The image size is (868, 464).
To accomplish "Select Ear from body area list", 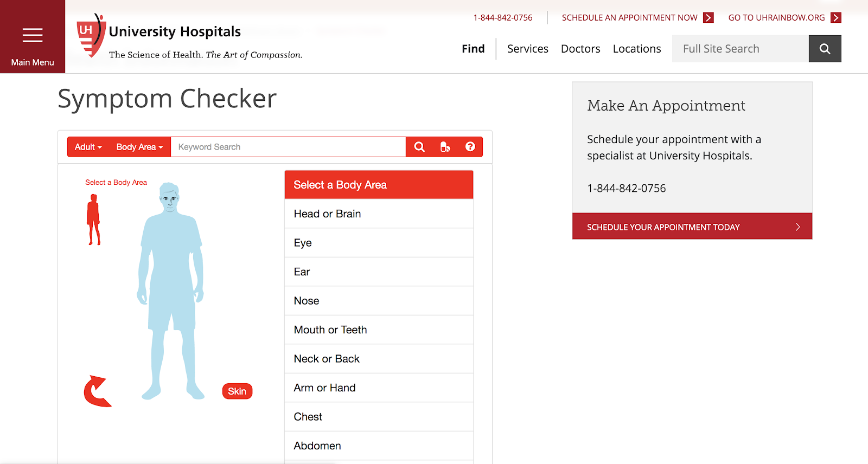I will coord(379,272).
